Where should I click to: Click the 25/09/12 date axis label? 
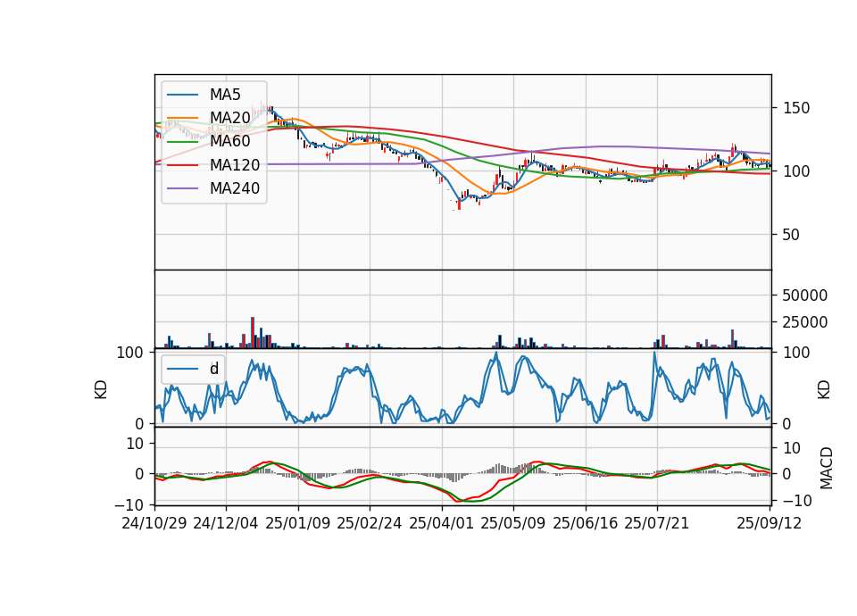click(x=769, y=523)
